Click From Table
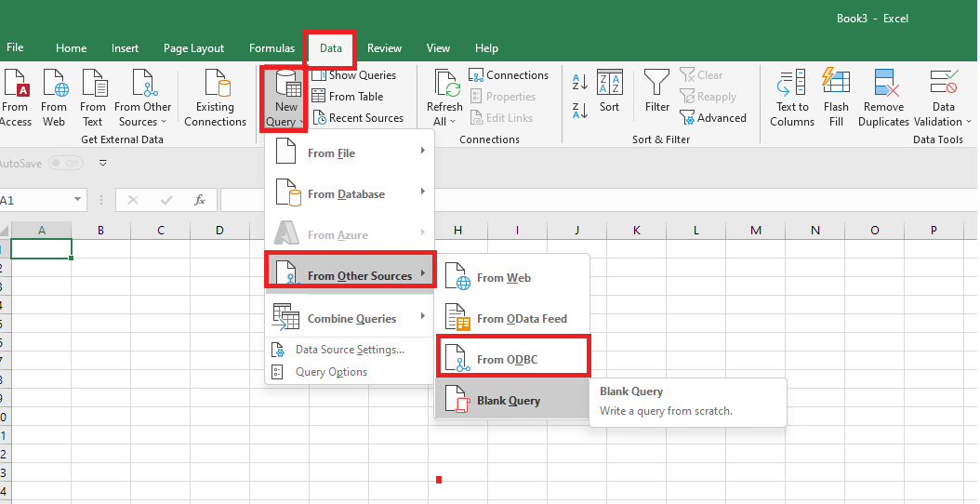Viewport: 980px width, 504px height. 348,97
